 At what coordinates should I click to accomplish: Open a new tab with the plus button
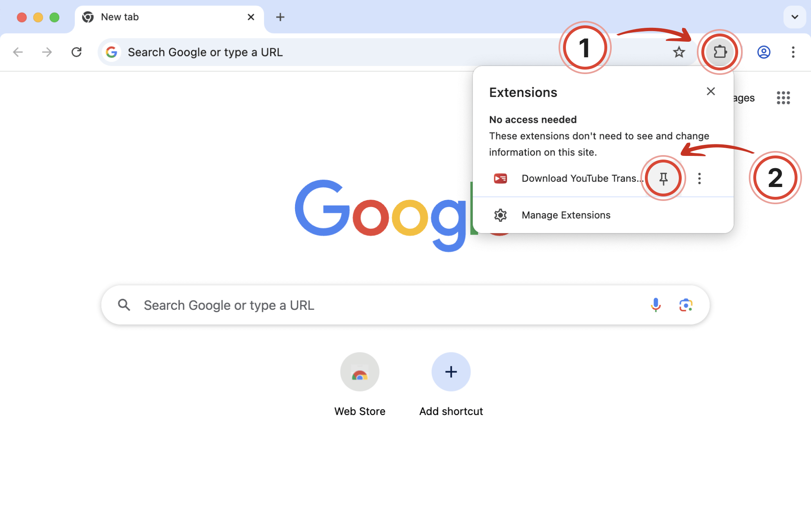point(280,17)
